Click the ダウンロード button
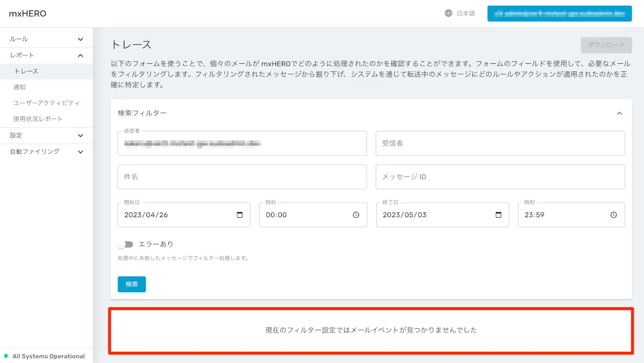Viewport: 644px width, 363px height. [606, 45]
